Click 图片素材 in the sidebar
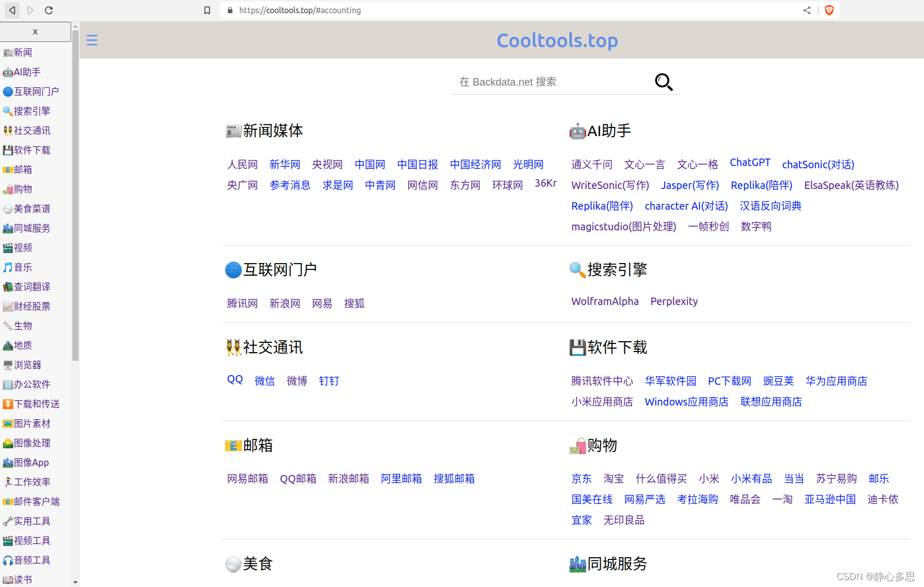This screenshot has width=924, height=587. pos(26,423)
